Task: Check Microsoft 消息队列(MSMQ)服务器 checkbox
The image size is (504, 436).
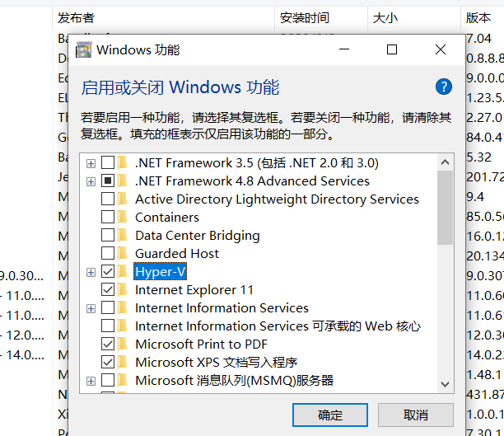Action: (108, 381)
